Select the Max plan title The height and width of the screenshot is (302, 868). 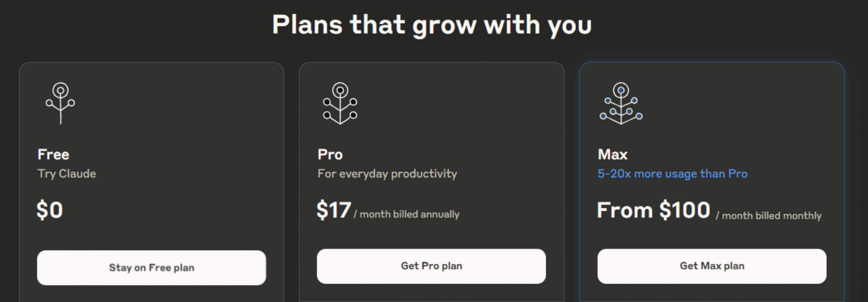click(x=612, y=154)
